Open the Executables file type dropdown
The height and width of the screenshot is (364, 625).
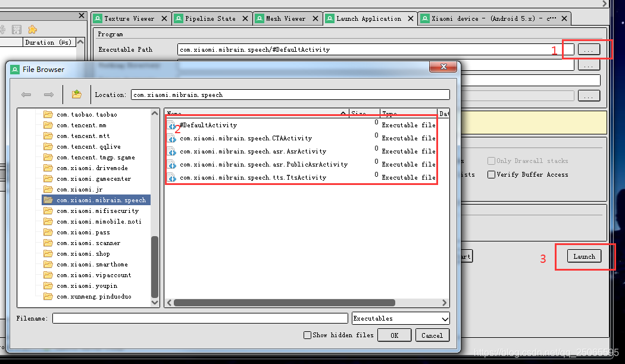(401, 319)
